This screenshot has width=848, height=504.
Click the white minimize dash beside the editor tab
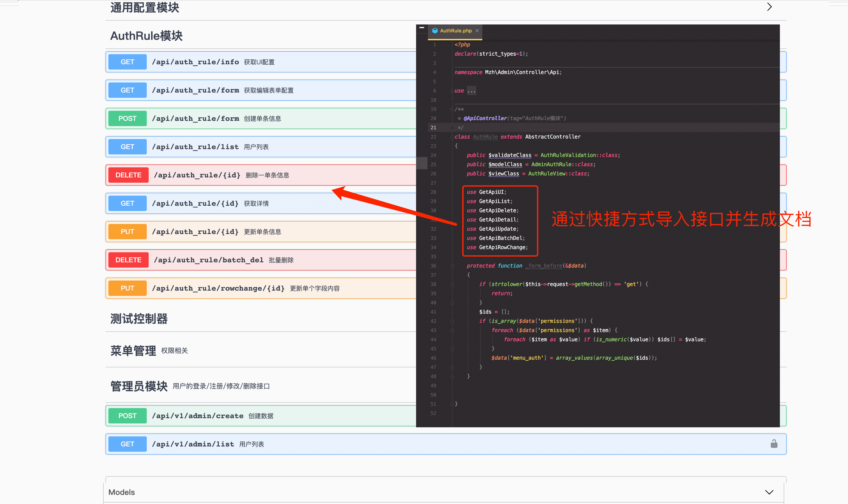pos(421,28)
